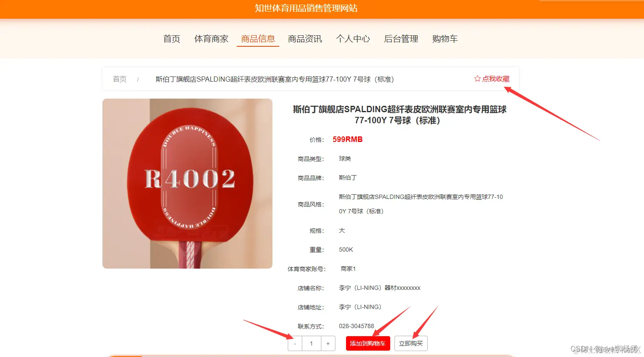This screenshot has height=357, width=644.
Task: Click the site title 知世体育用品销售管理网站
Action: [x=306, y=8]
